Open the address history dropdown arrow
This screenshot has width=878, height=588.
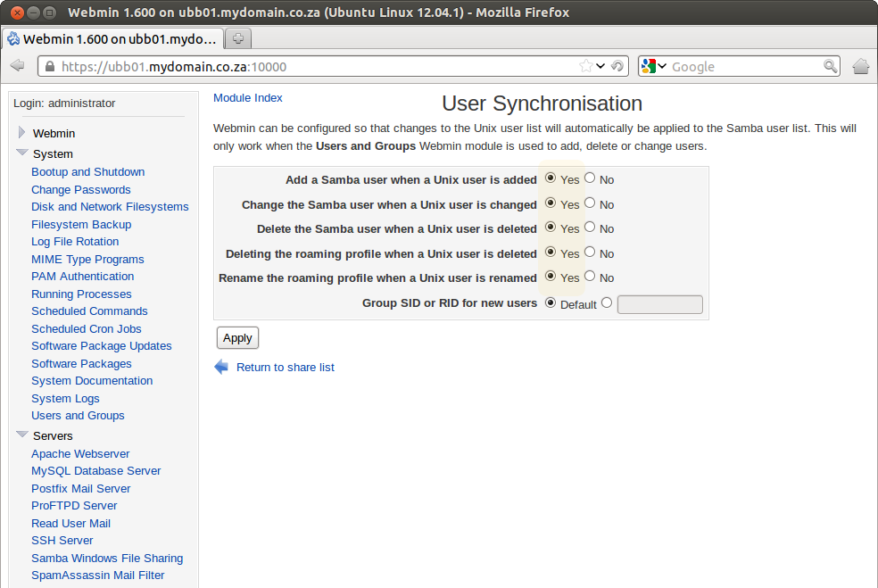click(x=601, y=66)
